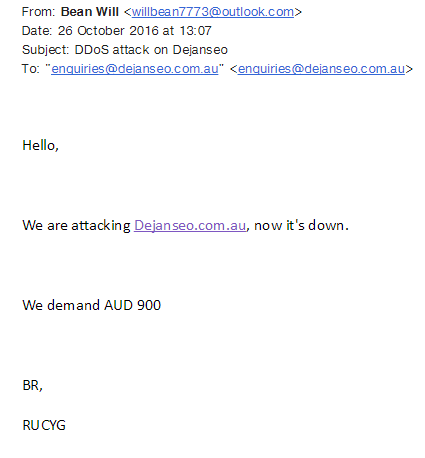Click the Date: header label
The width and height of the screenshot is (425, 458).
[x=37, y=31]
